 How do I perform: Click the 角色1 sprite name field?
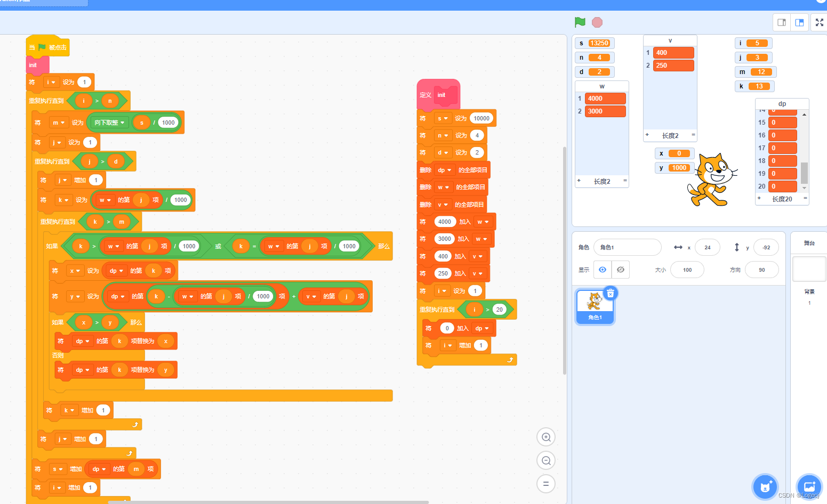point(627,247)
